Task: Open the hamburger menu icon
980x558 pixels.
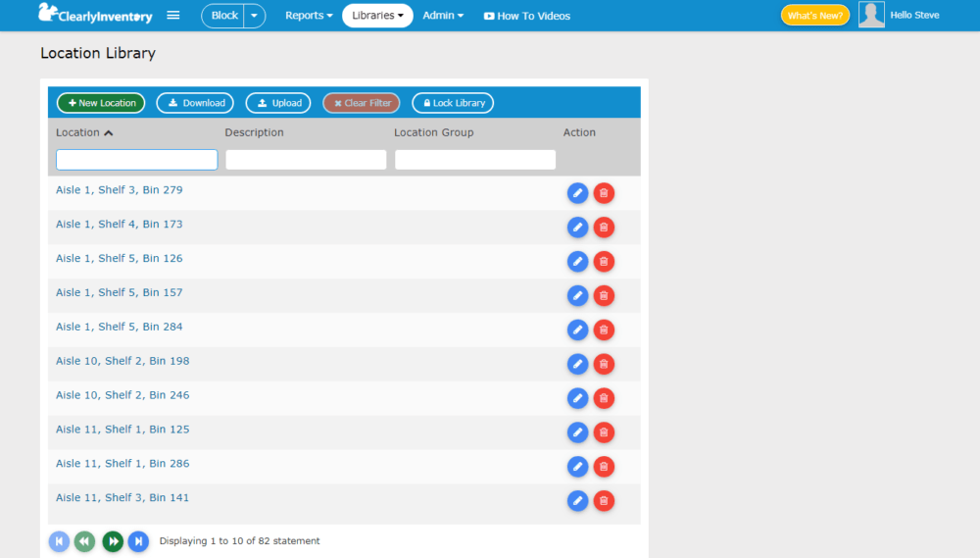Action: (173, 15)
